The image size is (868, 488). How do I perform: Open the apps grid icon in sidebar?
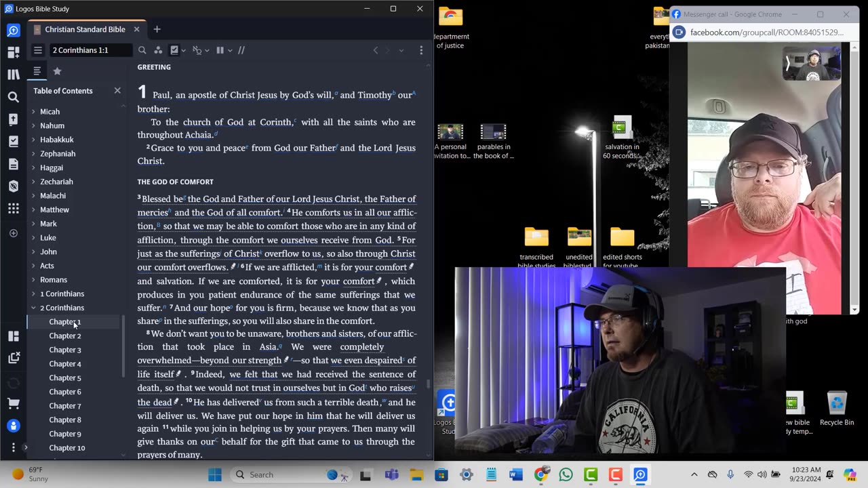[x=14, y=209]
